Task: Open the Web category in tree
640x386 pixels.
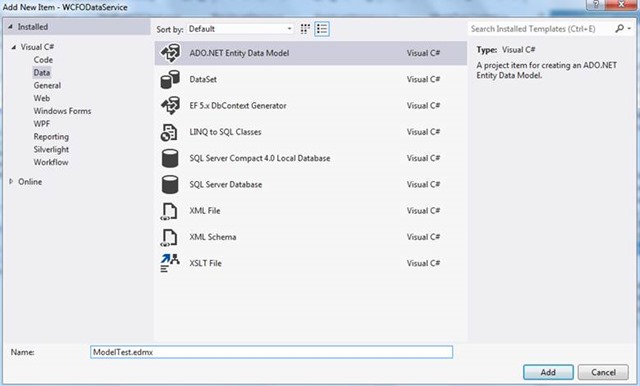Action: [x=42, y=98]
